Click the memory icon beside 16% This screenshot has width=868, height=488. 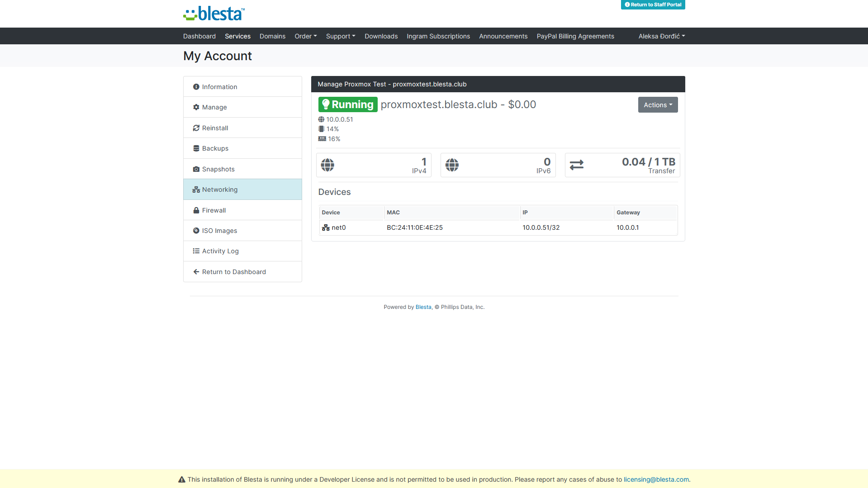(x=322, y=139)
